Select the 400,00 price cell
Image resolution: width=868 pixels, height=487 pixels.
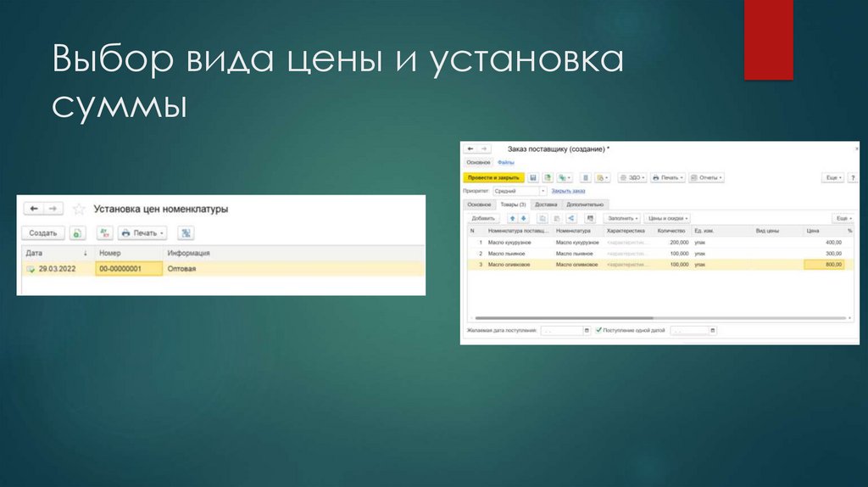(x=833, y=243)
